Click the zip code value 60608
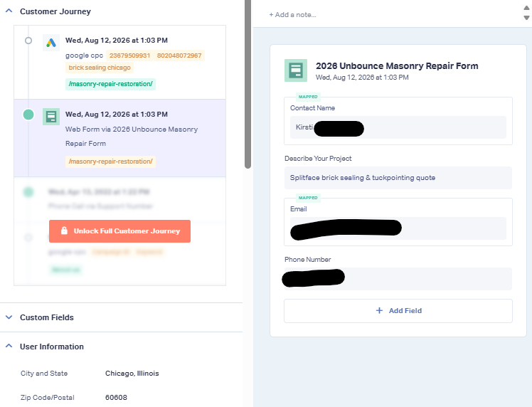Image resolution: width=532 pixels, height=407 pixels. coord(116,398)
